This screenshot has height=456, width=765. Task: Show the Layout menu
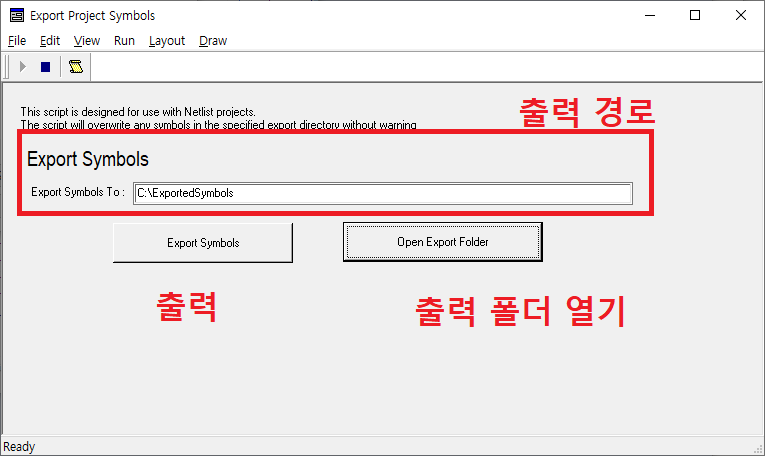(167, 41)
